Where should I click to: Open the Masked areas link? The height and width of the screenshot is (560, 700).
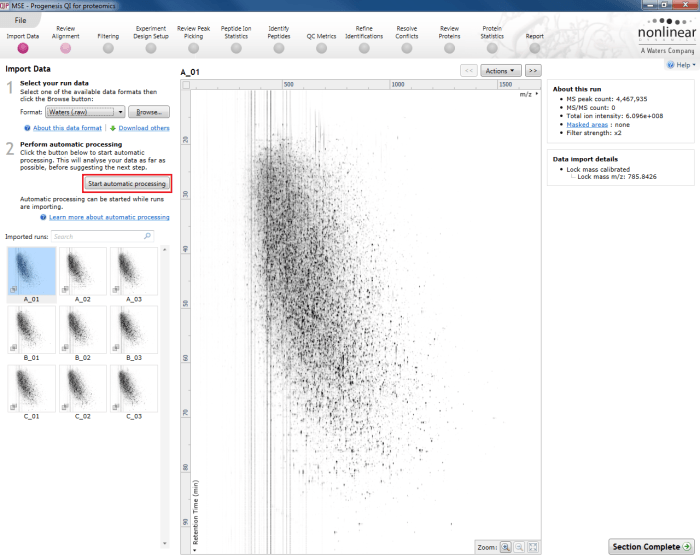tap(587, 125)
